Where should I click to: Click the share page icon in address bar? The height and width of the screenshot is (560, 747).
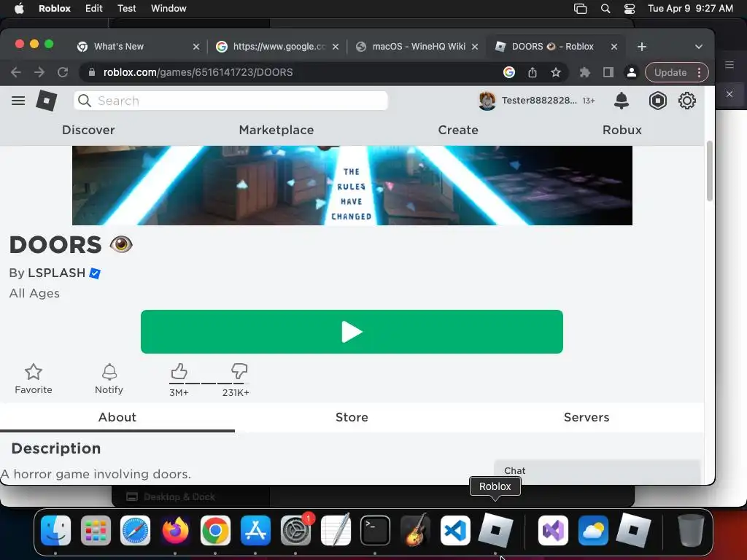532,72
